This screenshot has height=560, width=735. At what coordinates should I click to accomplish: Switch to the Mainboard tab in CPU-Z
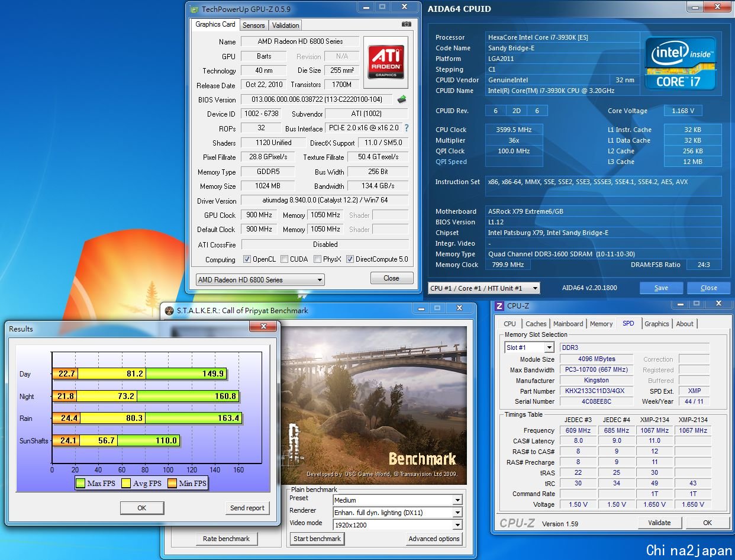point(568,324)
